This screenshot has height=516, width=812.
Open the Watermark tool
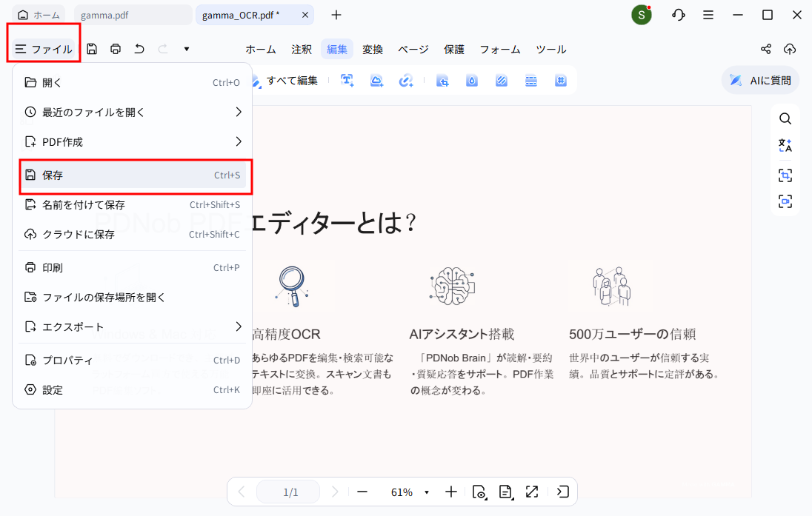[472, 80]
